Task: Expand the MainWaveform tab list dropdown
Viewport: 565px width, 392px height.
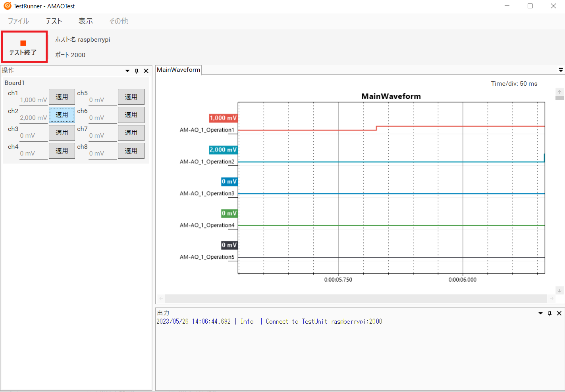Action: coord(561,70)
